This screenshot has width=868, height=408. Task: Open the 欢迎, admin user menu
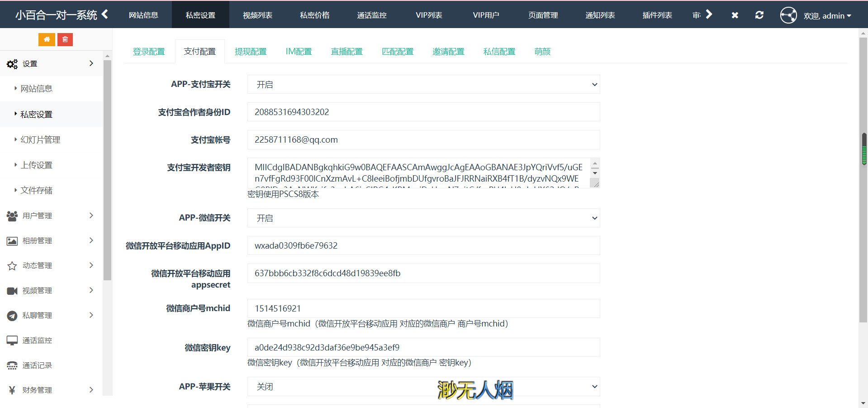(827, 16)
